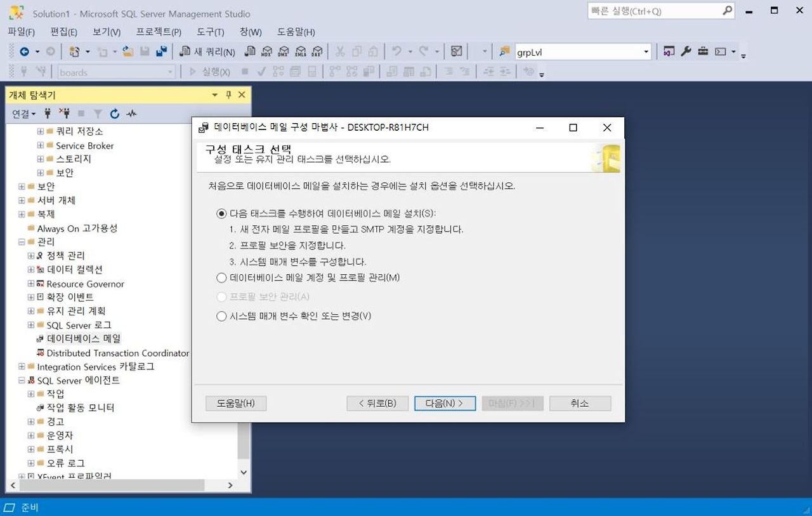
Task: Expand the Service Broker node
Action: pyautogui.click(x=41, y=145)
